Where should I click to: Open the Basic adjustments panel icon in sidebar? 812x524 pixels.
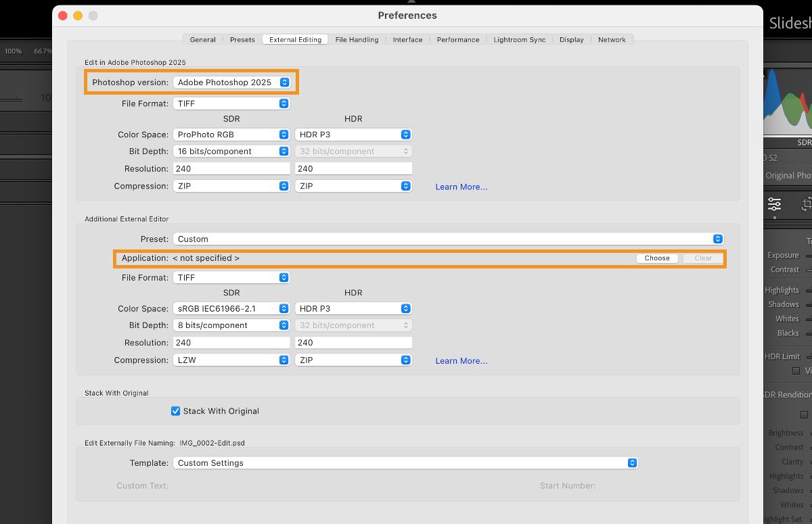tap(775, 204)
